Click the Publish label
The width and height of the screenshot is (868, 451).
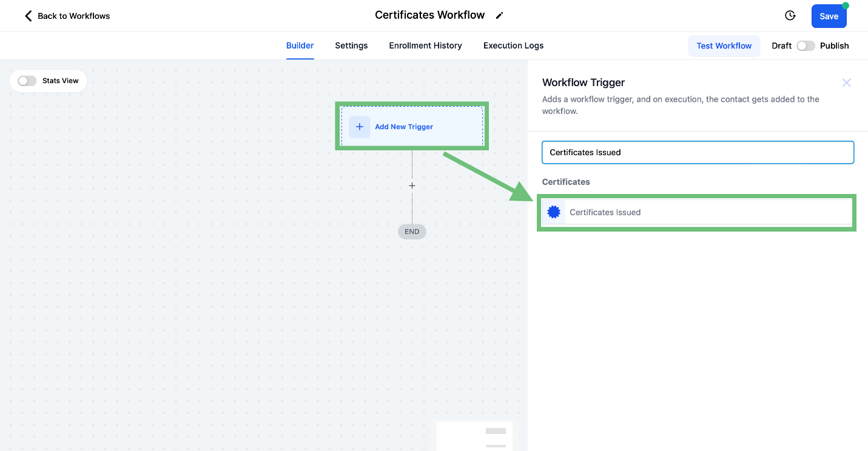(x=834, y=45)
